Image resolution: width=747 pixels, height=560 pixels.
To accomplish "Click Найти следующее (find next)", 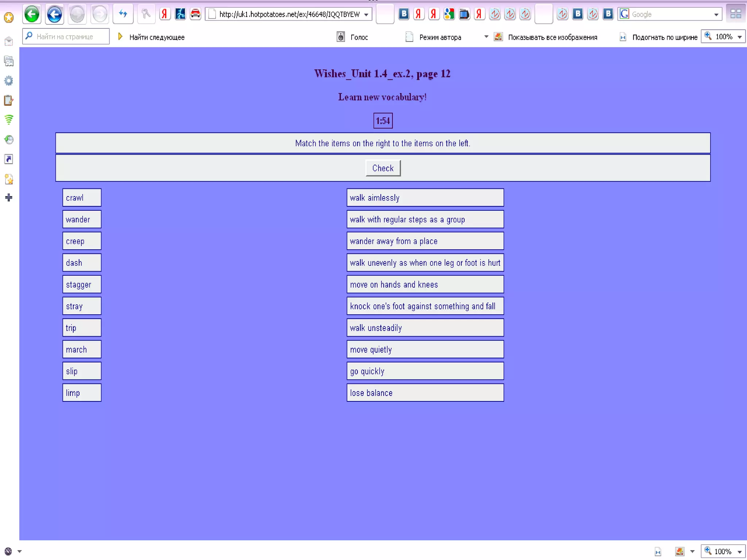I will (x=156, y=37).
